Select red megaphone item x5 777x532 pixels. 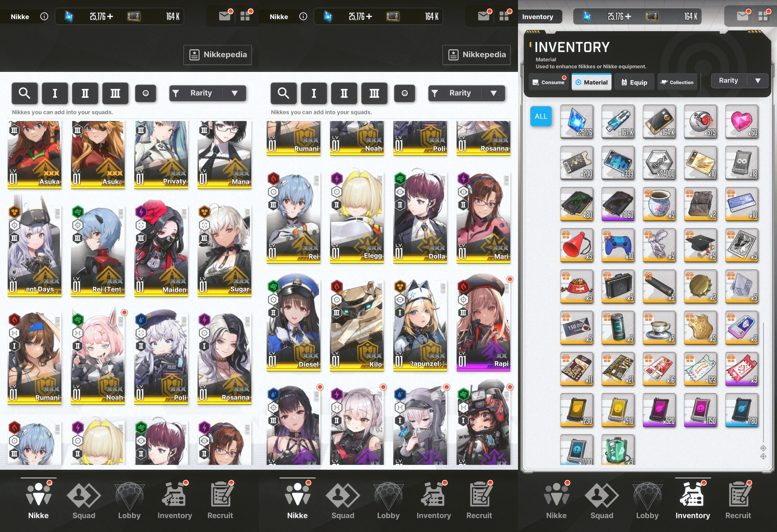[577, 245]
